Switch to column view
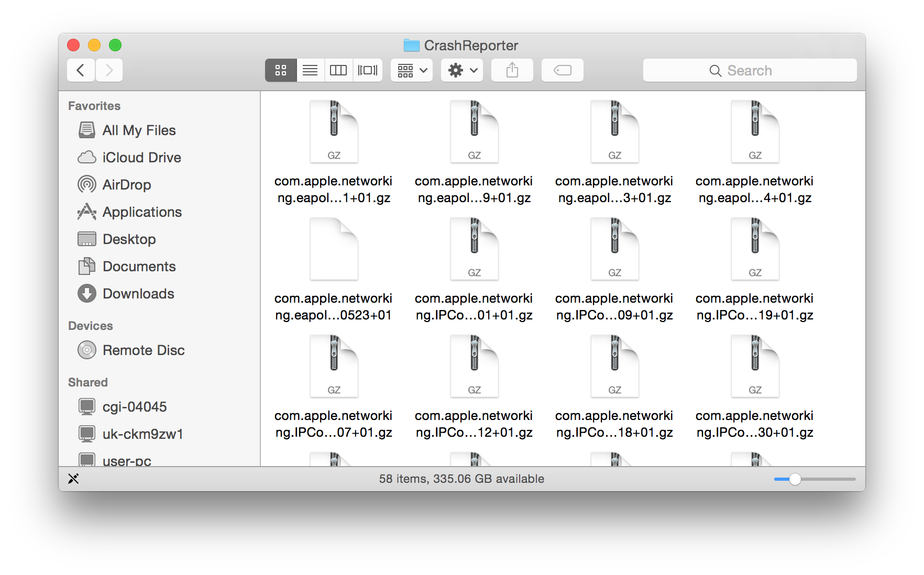Screen dimensions: 924x575 pos(338,70)
